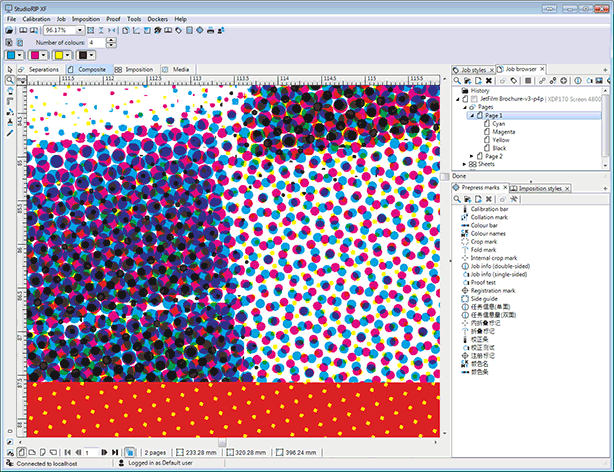Viewport: 614px width, 472px height.
Task: Click the info icon in Job browser
Action: [x=578, y=81]
